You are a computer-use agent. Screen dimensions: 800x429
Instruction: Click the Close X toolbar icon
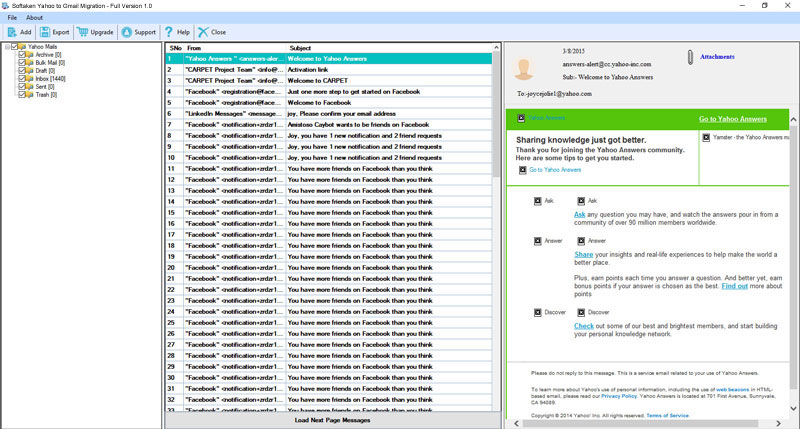[x=203, y=32]
